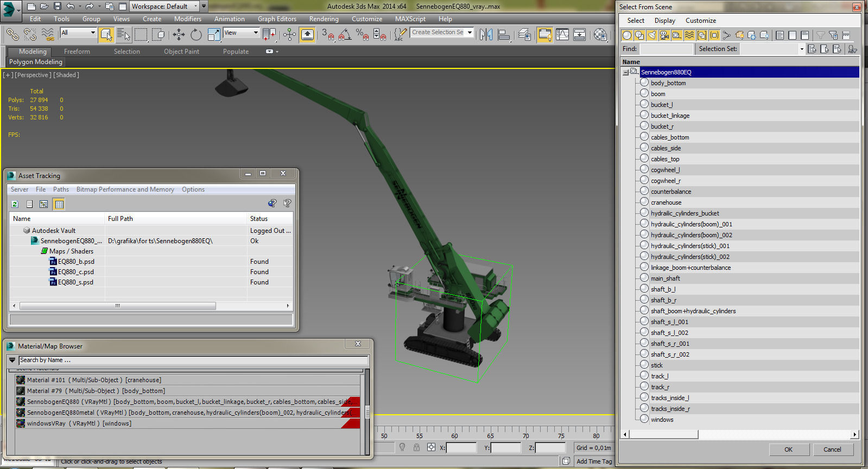
Task: Click Select Invert icon in Select From Scene
Action: click(x=837, y=49)
